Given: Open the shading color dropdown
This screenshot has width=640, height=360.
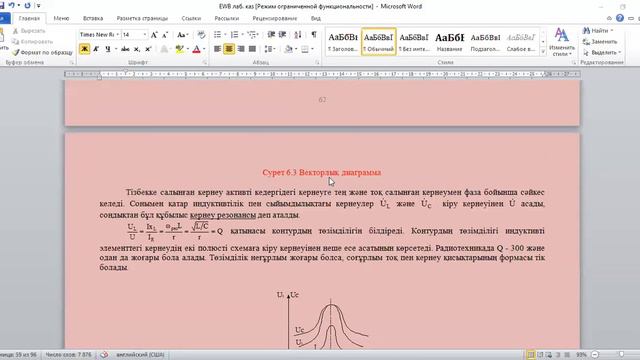Looking at the screenshot, I should click(x=296, y=49).
